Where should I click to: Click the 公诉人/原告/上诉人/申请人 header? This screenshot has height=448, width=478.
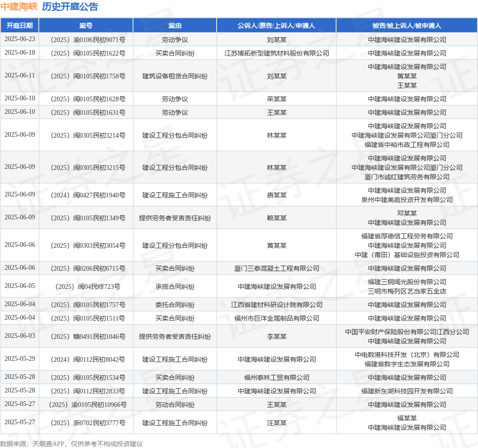coord(276,26)
